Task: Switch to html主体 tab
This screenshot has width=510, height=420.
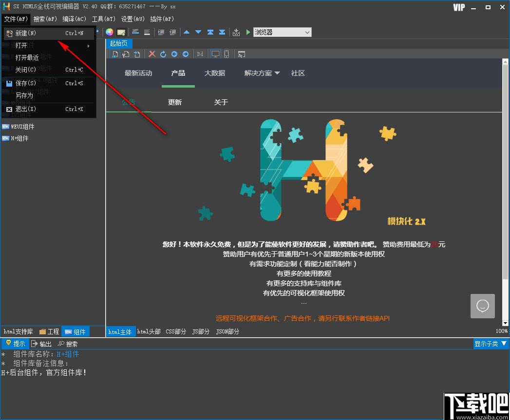Action: [x=120, y=331]
